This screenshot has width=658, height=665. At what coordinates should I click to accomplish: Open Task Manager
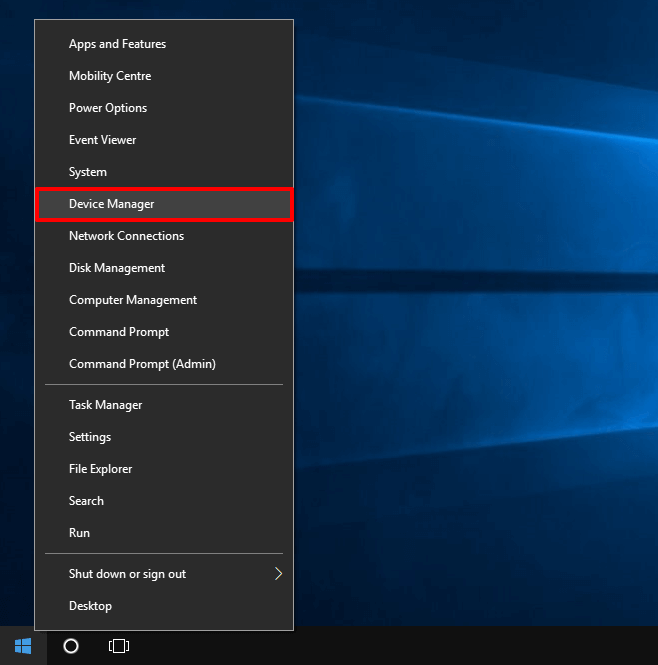click(x=164, y=405)
